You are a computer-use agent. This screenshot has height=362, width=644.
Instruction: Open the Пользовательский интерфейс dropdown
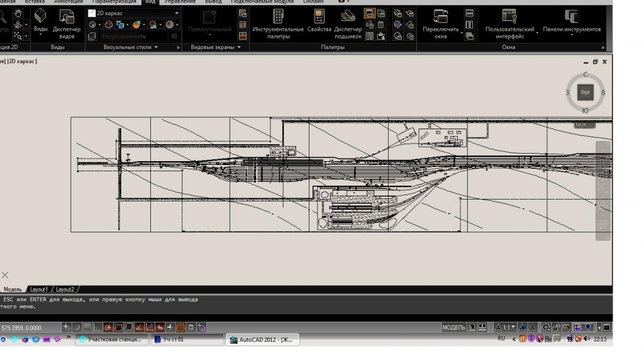click(511, 24)
